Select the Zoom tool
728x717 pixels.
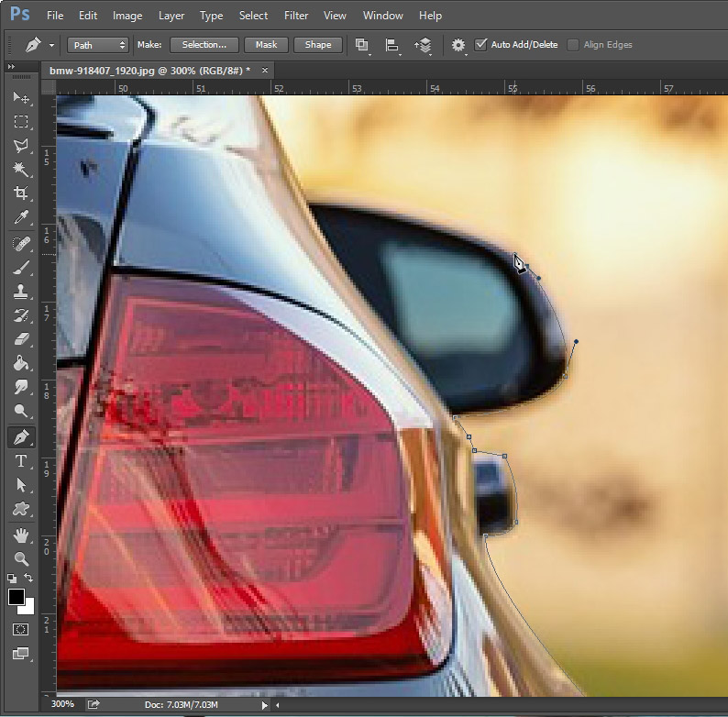point(20,559)
